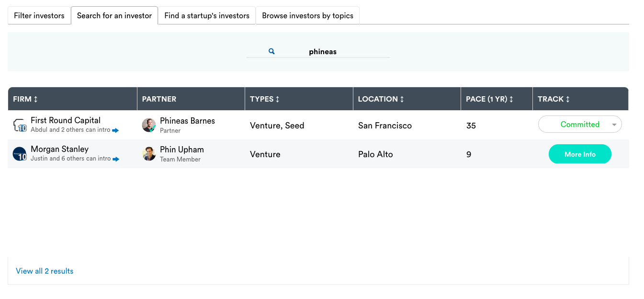Open the View all 2 results link
The image size is (644, 299).
[x=45, y=271]
